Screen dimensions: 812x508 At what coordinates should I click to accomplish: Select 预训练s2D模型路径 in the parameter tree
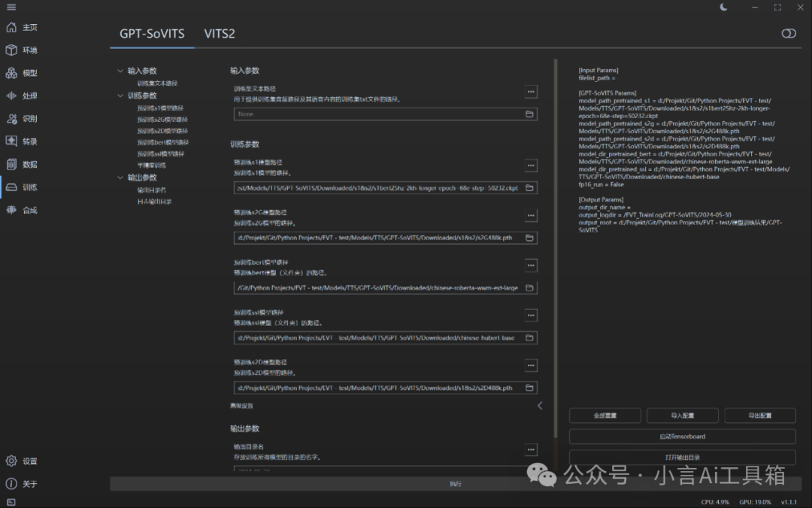[x=162, y=131]
